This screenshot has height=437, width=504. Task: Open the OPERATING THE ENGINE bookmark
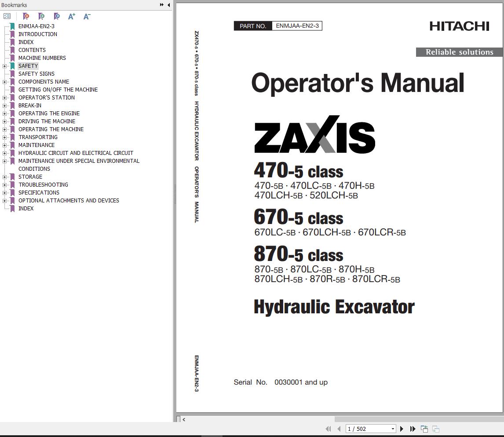(x=49, y=114)
